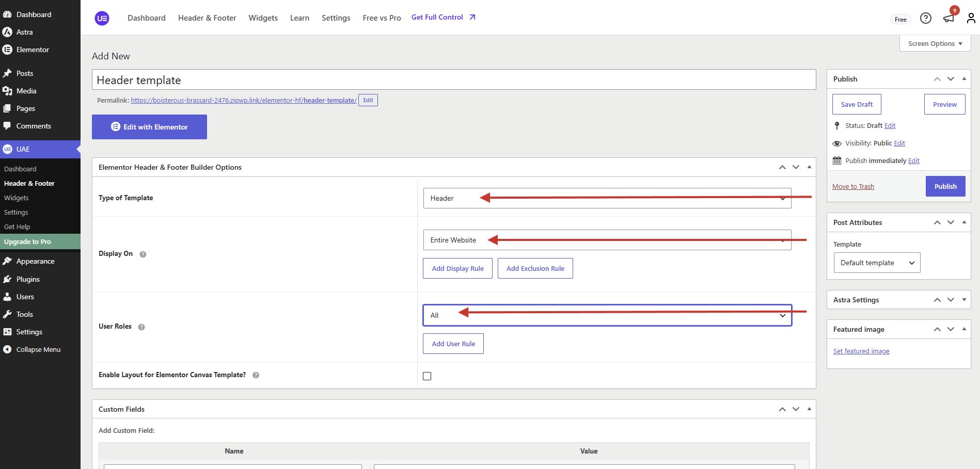Image resolution: width=980 pixels, height=469 pixels.
Task: Click Edit with Elementor button
Action: pos(149,127)
